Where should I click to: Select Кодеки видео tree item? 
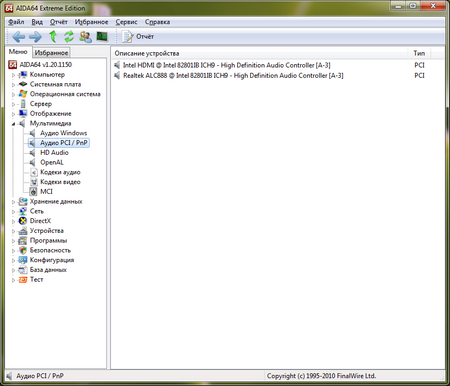point(60,182)
